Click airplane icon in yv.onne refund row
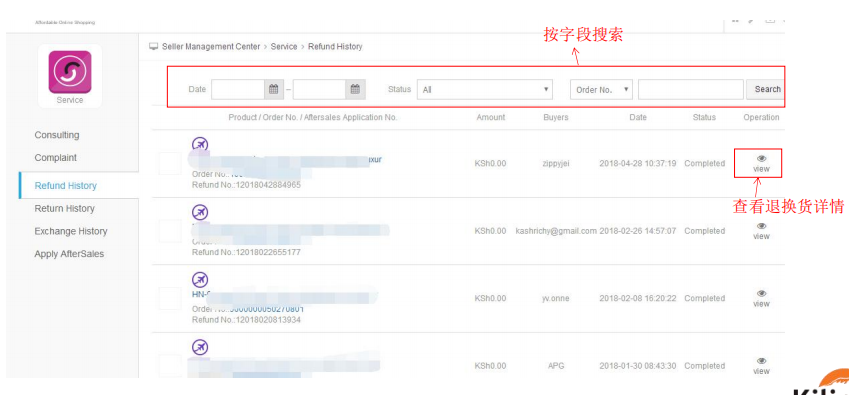 [x=200, y=280]
